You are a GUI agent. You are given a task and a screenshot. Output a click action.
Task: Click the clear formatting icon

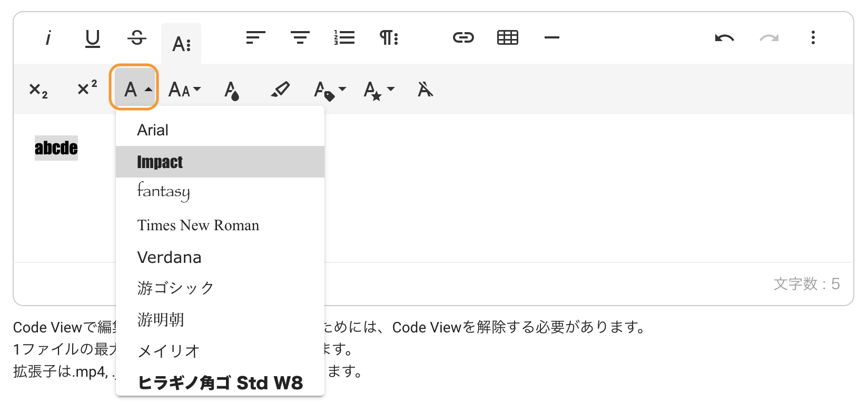tap(425, 90)
